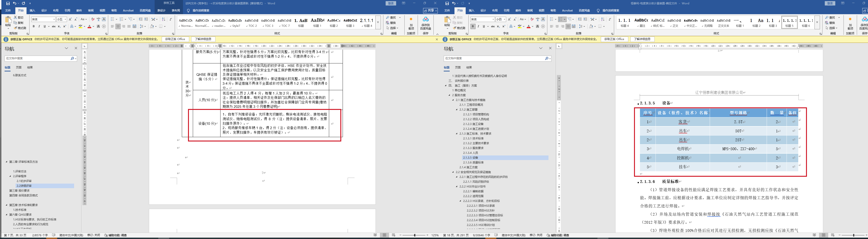Open the 插入 tab in the left window
Screen dimensions: 868x239
pos(32,11)
